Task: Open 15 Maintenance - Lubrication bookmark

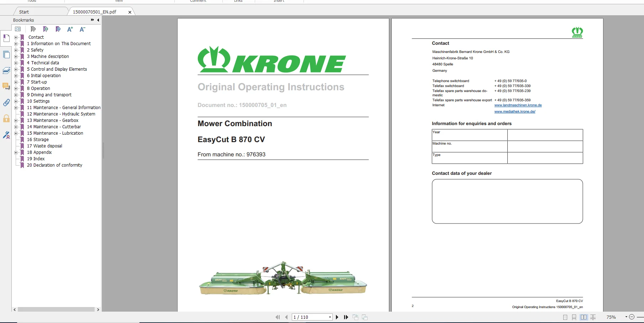Action: click(55, 133)
